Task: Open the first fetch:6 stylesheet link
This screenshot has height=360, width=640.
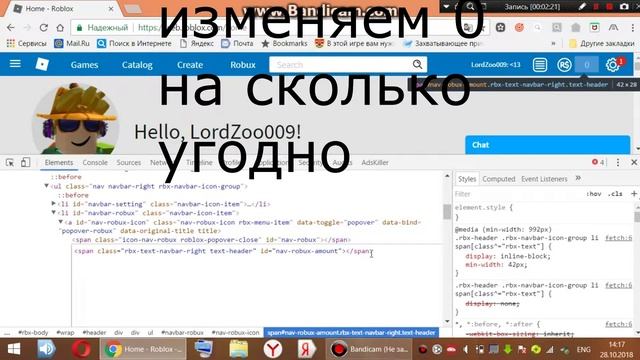Action: click(618, 238)
